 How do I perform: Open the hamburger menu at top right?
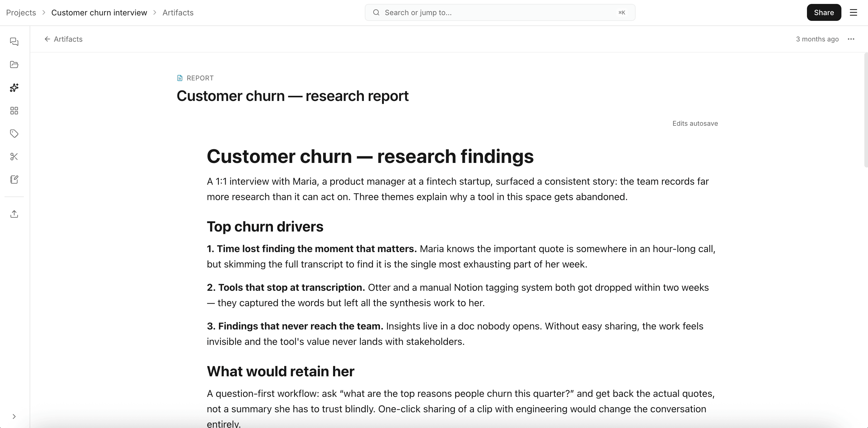(853, 12)
